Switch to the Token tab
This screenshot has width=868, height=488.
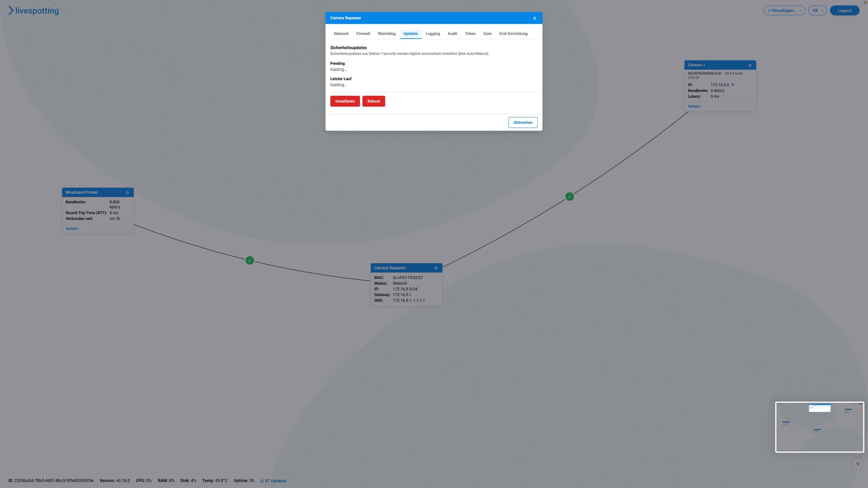(470, 34)
